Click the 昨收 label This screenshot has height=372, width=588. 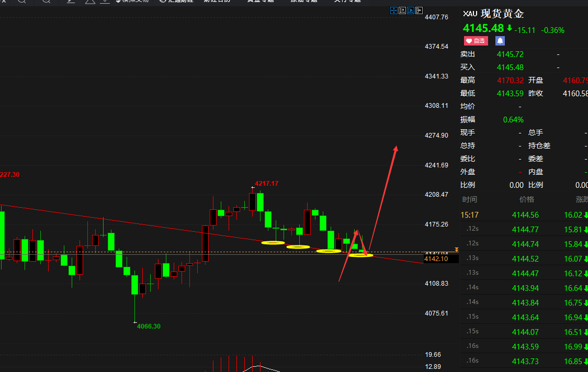tap(536, 93)
